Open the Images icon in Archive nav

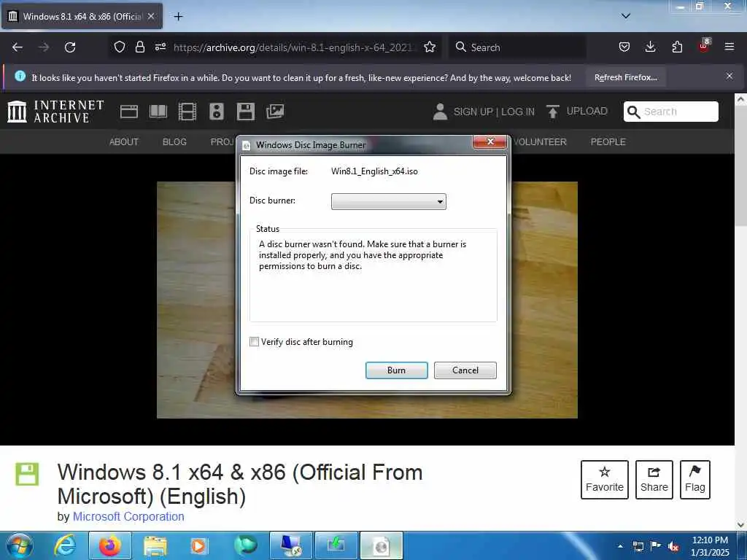275,112
